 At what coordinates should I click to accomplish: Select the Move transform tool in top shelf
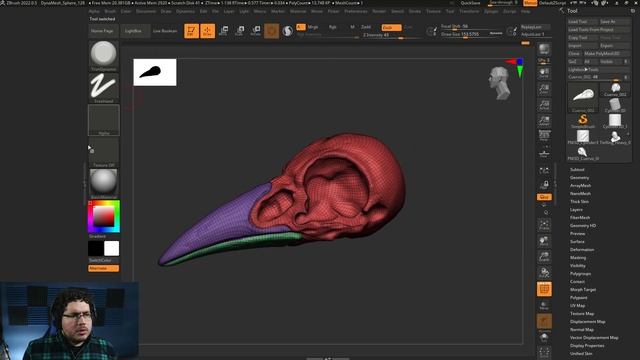point(224,31)
